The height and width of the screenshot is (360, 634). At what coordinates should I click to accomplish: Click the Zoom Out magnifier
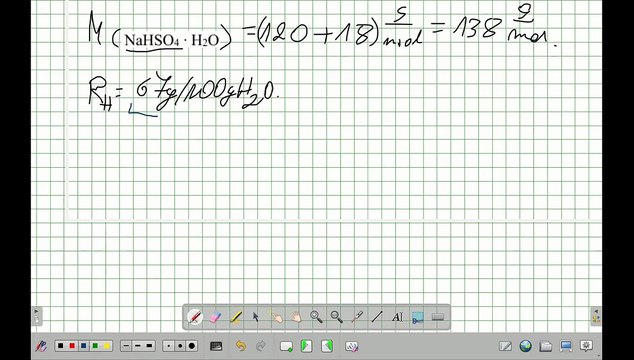(x=336, y=317)
